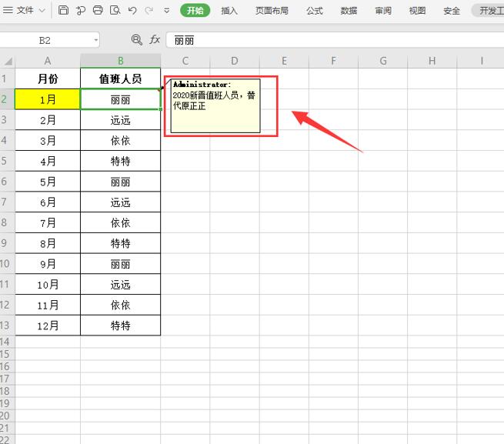Click the 4月 cell

(x=48, y=161)
